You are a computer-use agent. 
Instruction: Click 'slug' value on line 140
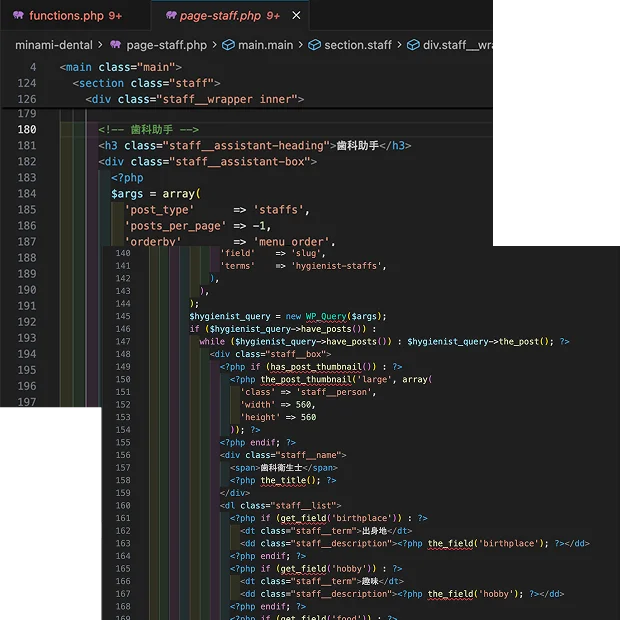click(306, 253)
